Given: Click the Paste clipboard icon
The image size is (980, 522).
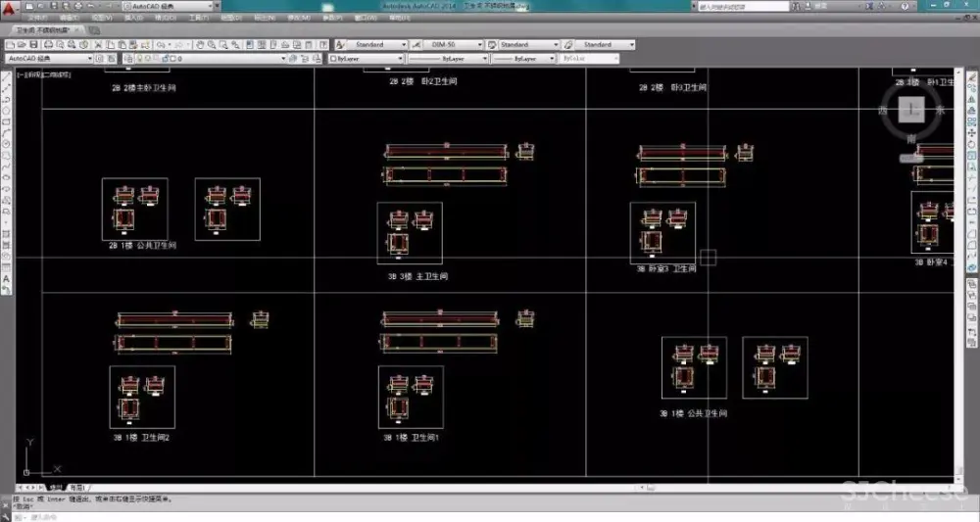Looking at the screenshot, I should coord(122,45).
